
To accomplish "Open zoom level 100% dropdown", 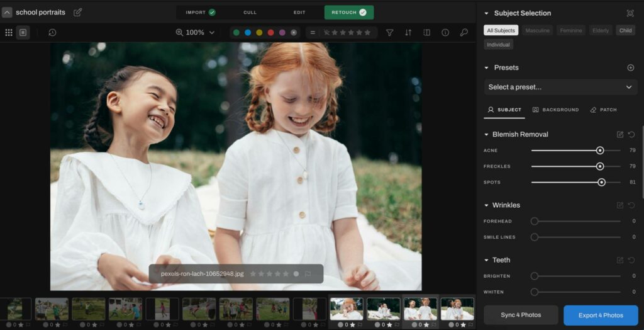I will (201, 33).
